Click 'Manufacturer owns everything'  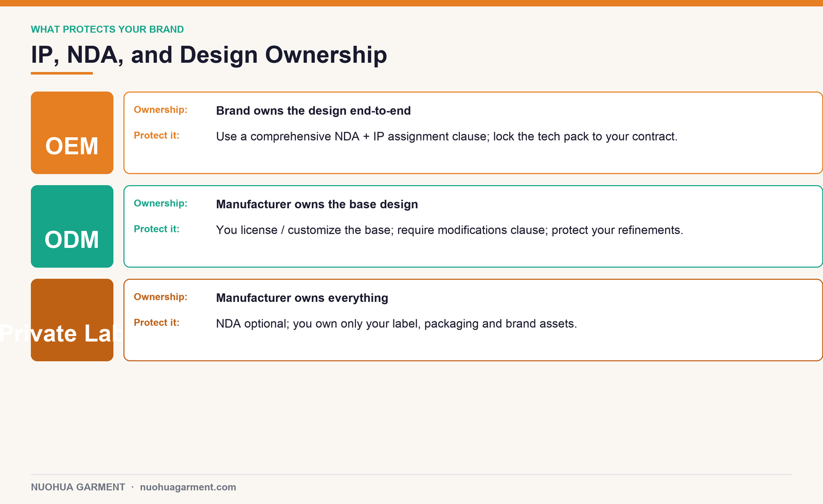tap(302, 298)
